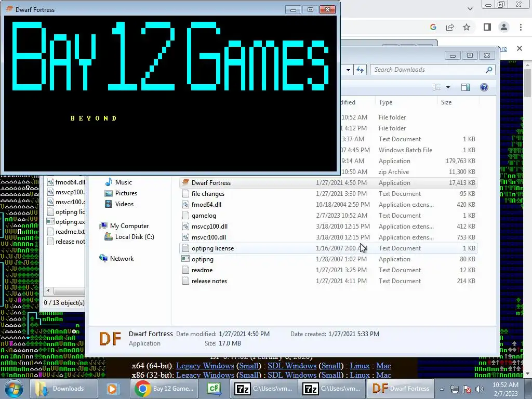
Task: Select the Dwarf Fortress application icon in file list
Action: click(x=185, y=182)
